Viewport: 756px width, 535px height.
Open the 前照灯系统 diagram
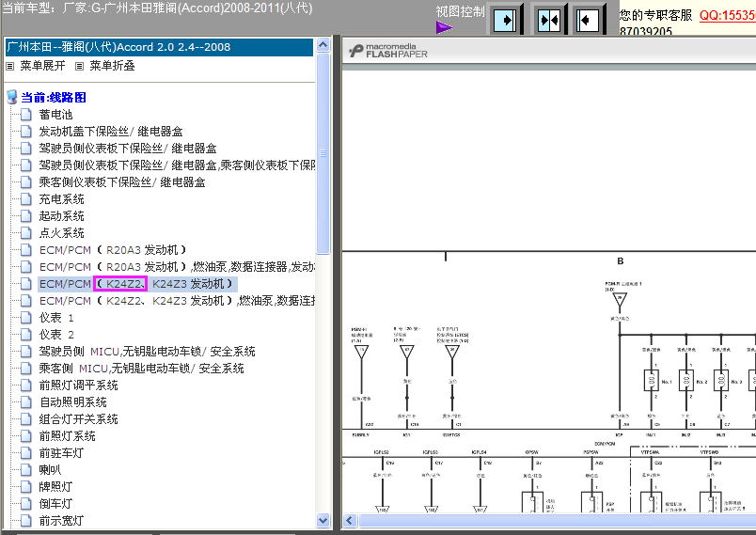pyautogui.click(x=68, y=435)
